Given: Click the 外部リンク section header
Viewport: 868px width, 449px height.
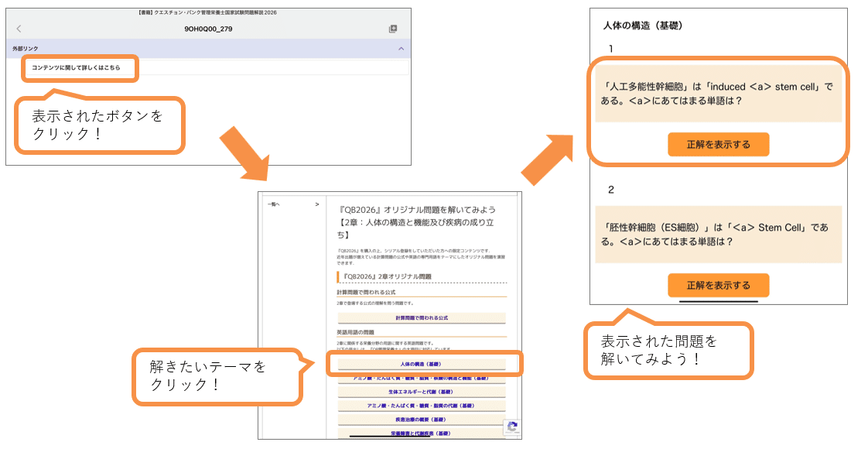Looking at the screenshot, I should [x=26, y=49].
